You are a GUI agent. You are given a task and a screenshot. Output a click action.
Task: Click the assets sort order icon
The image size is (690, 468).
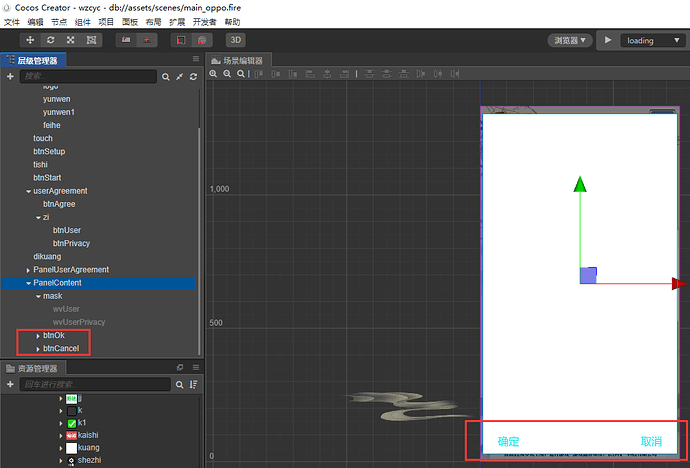coord(193,384)
